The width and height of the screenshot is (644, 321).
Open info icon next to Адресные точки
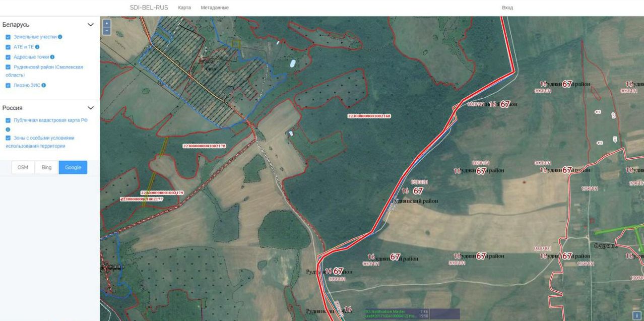(52, 57)
